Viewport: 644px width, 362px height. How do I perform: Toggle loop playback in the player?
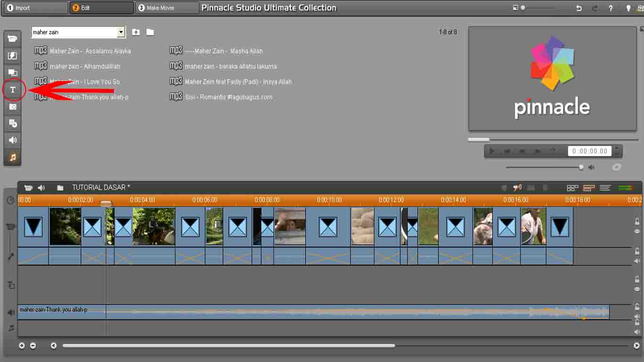(553, 151)
